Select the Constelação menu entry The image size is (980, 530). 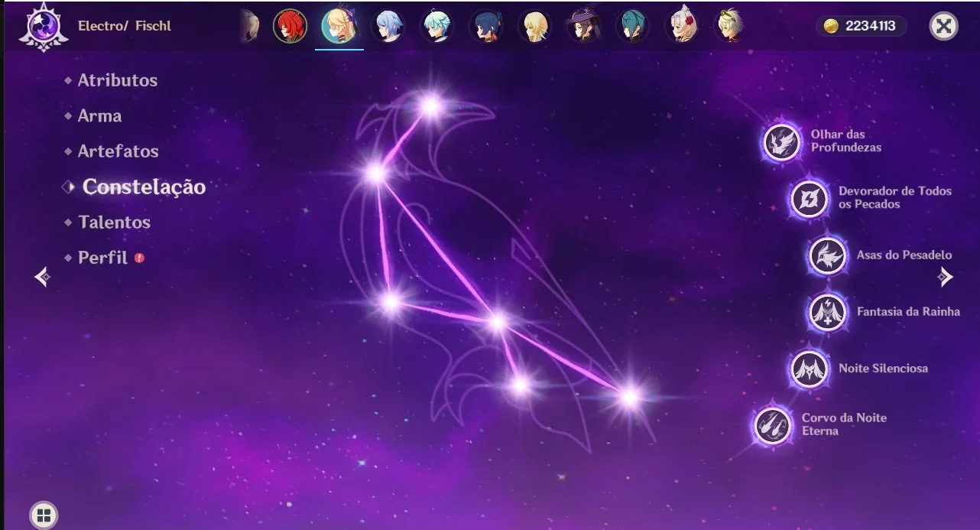(x=144, y=187)
